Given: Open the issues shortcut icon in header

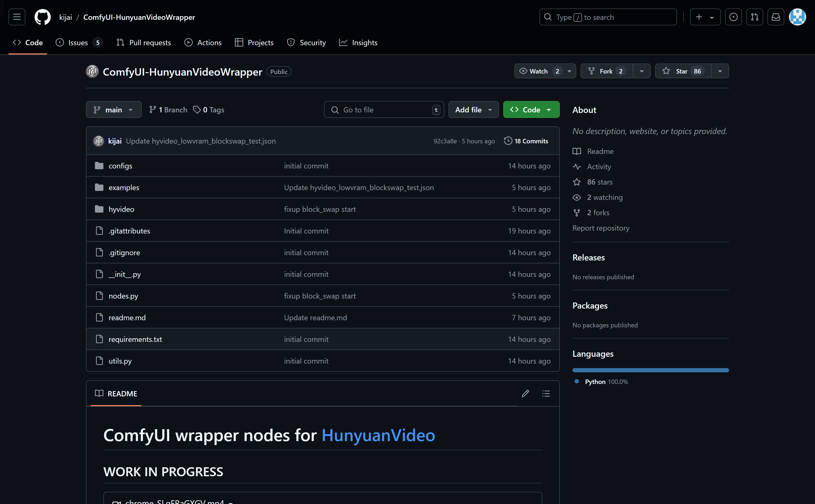Looking at the screenshot, I should point(733,17).
